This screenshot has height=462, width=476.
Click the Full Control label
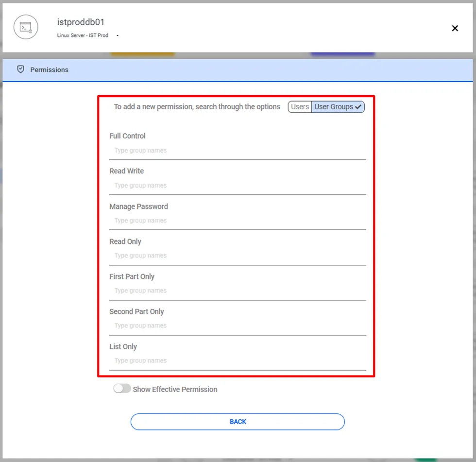click(127, 136)
